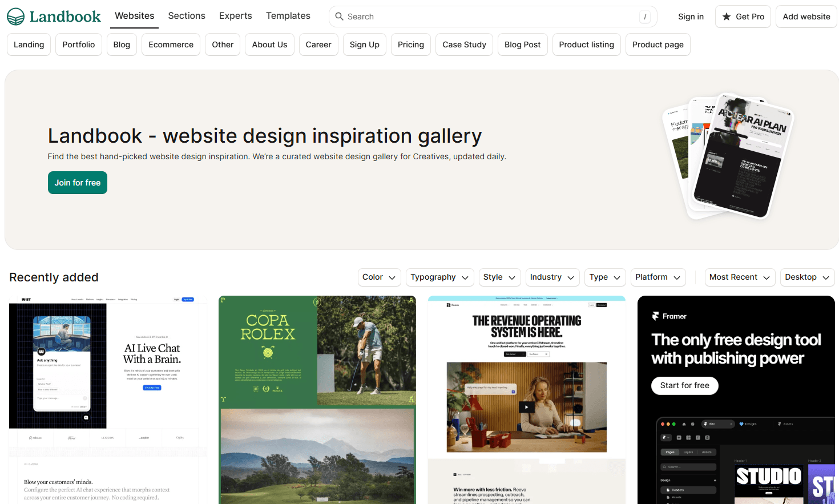Screen dimensions: 839x504
Task: Open the Revenue Operating System thumbnail
Action: 527,400
